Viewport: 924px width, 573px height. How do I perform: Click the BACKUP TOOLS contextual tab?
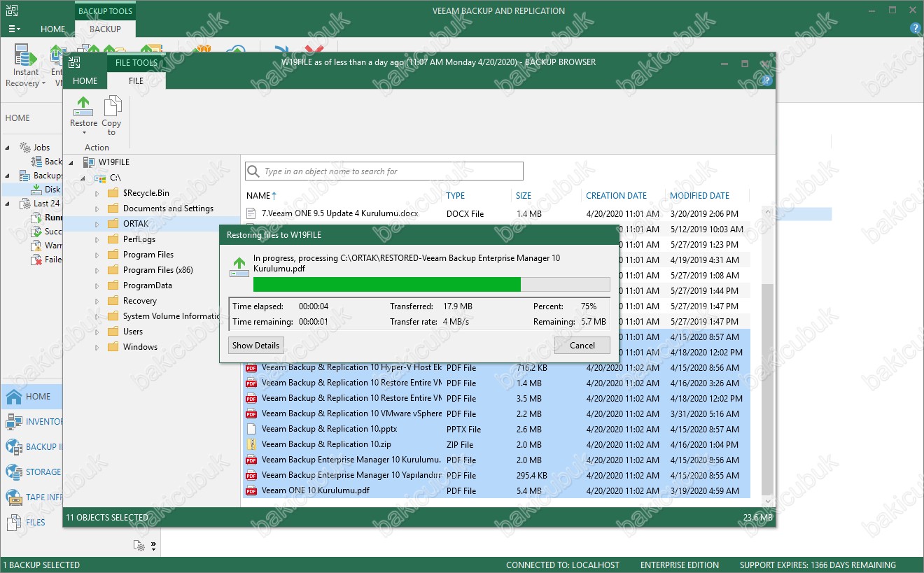[105, 11]
